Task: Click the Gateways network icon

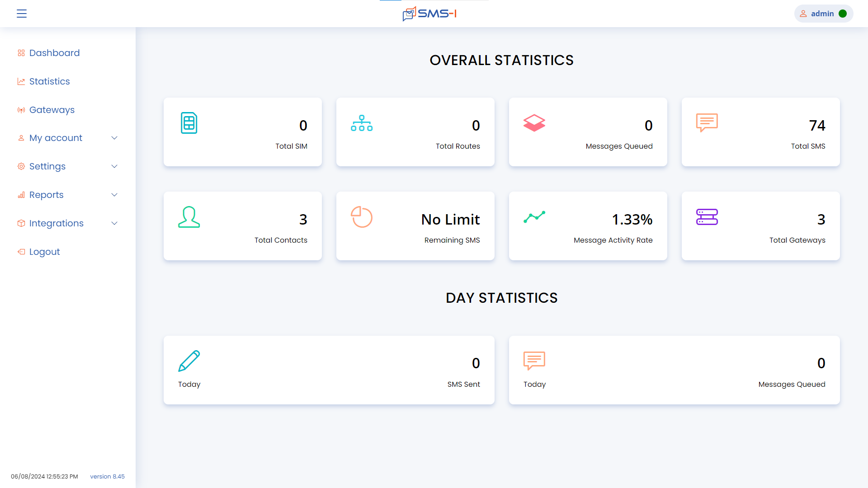Action: [21, 110]
